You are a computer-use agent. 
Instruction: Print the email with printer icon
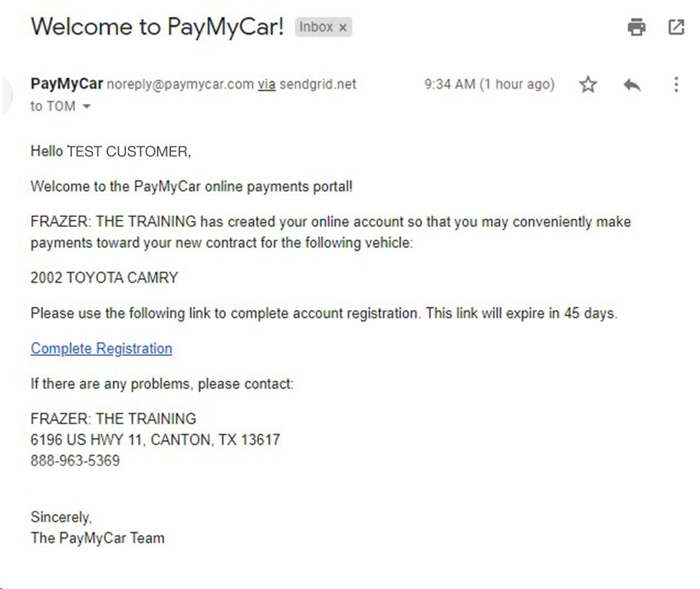pyautogui.click(x=636, y=28)
